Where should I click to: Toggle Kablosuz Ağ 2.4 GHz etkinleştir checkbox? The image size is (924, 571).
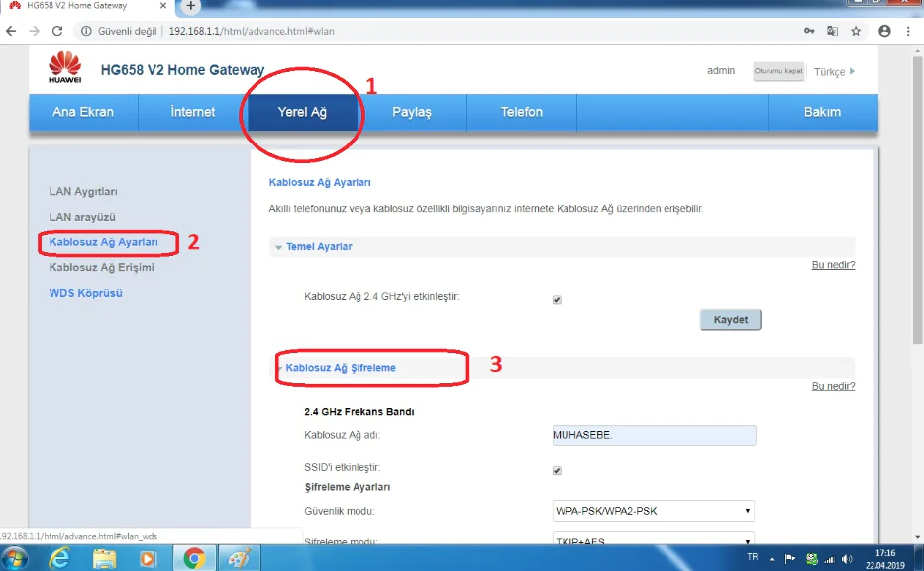pos(557,300)
